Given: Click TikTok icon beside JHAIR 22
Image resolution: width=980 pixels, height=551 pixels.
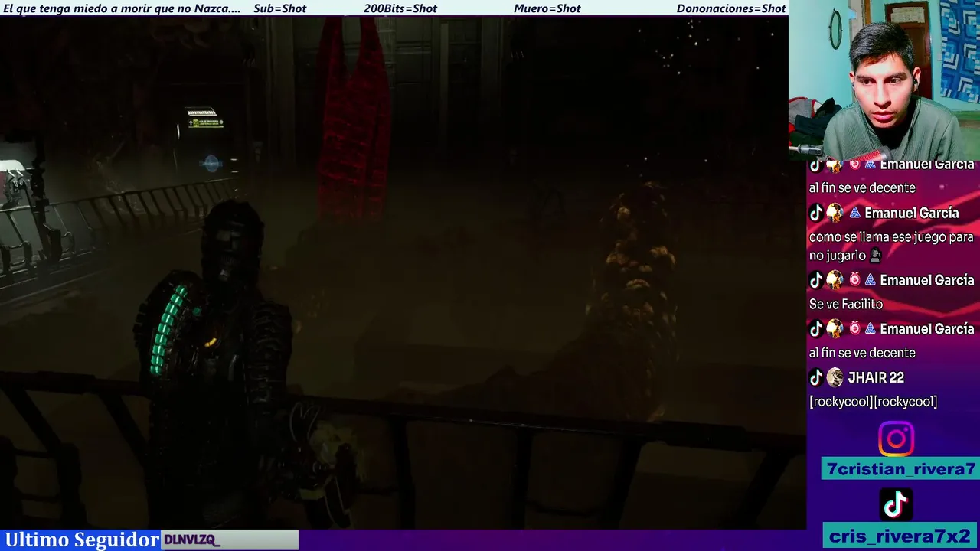Looking at the screenshot, I should (x=816, y=377).
